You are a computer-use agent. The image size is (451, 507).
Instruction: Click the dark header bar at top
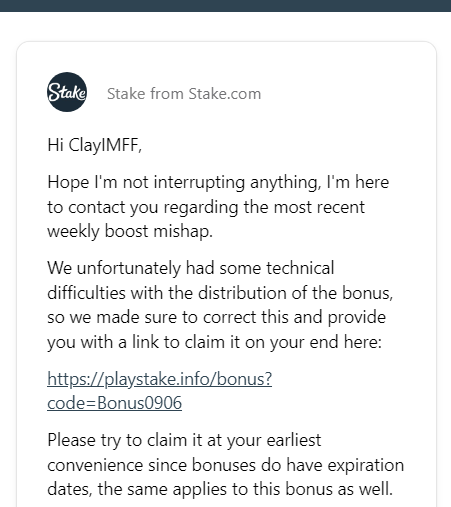pyautogui.click(x=225, y=6)
